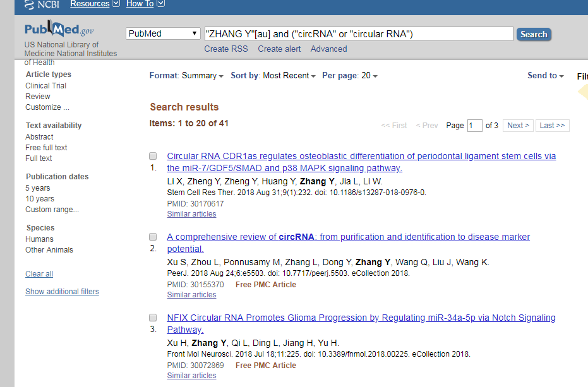Expand the Format Summary dropdown
This screenshot has height=387, width=588.
(x=186, y=76)
